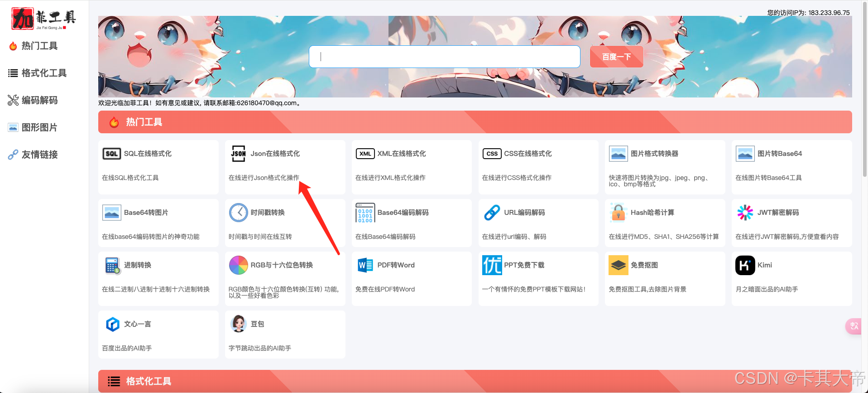This screenshot has height=393, width=868.
Task: Click text 在线进行XML格式化操作
Action: 390,178
